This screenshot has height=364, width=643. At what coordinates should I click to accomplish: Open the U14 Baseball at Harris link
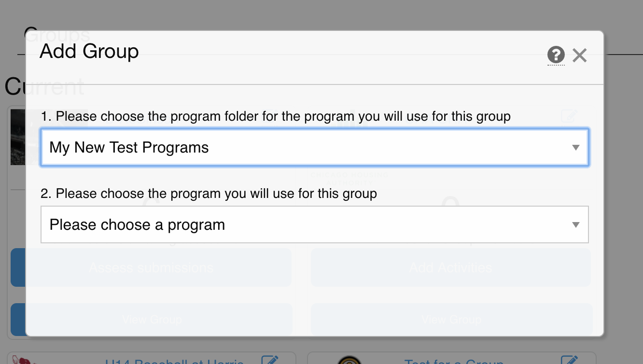tap(175, 361)
